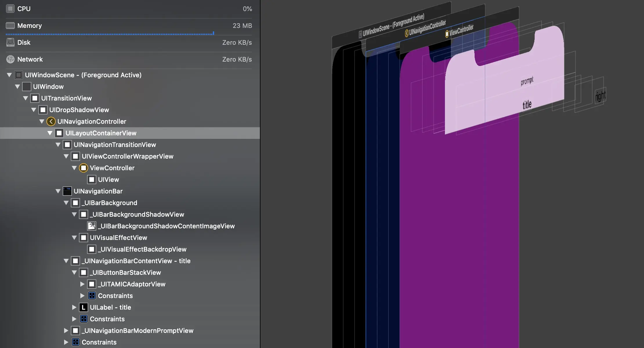This screenshot has width=644, height=348.
Task: Select the UIDropShadowView row
Action: pos(79,110)
